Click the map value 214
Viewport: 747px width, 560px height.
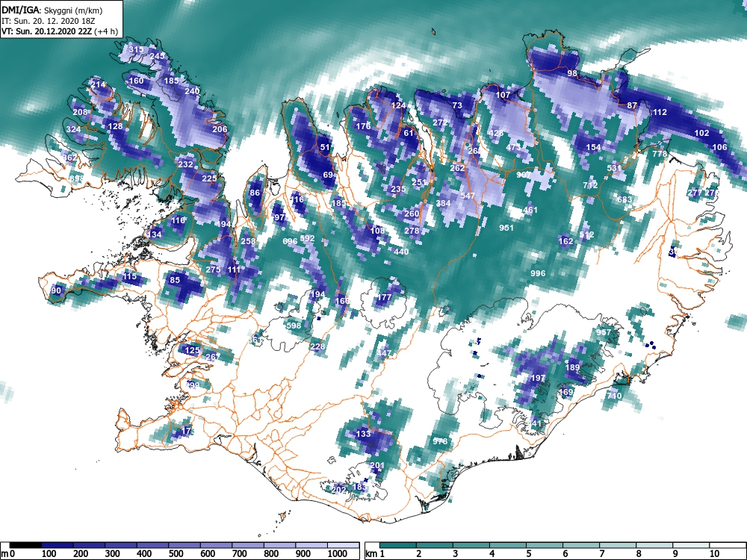pos(98,84)
